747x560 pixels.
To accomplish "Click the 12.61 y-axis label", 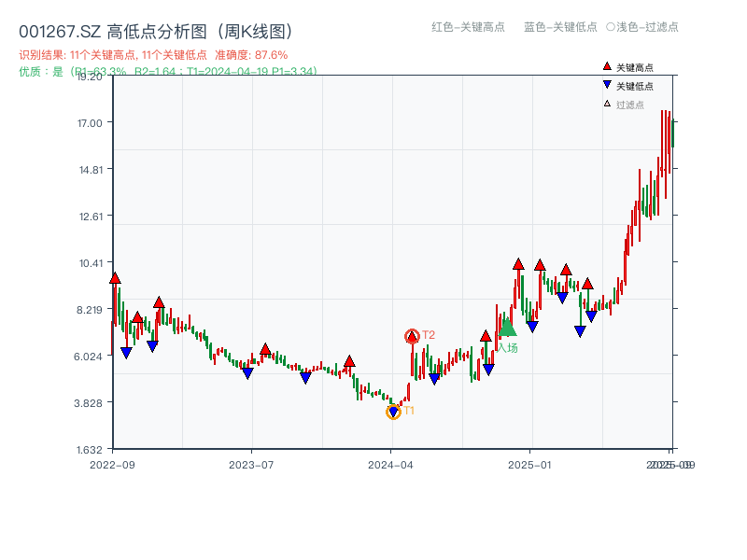I will pyautogui.click(x=91, y=217).
